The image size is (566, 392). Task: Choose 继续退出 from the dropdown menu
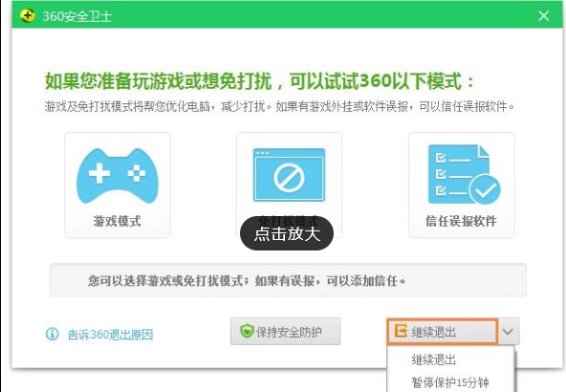pos(433,359)
